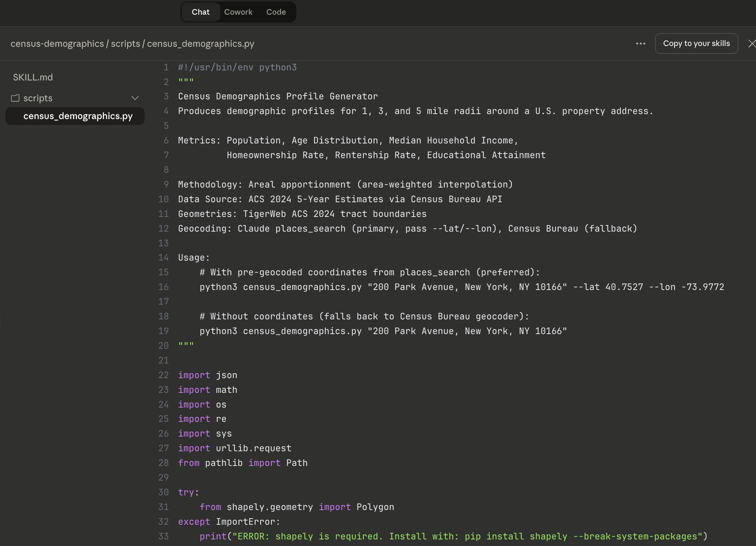Image resolution: width=756 pixels, height=546 pixels.
Task: Close the skill file viewer
Action: (751, 44)
